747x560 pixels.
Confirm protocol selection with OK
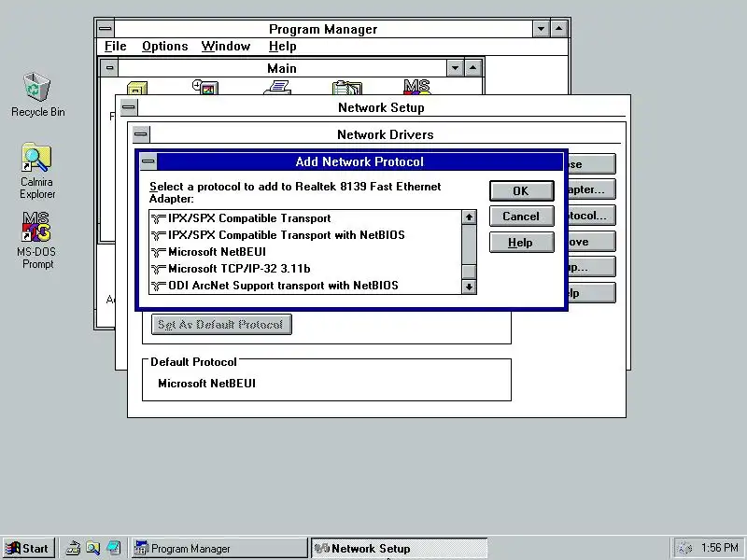click(522, 191)
